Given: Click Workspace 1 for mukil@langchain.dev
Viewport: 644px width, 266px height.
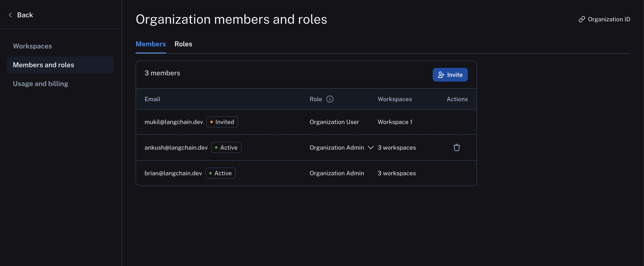Looking at the screenshot, I should [395, 122].
